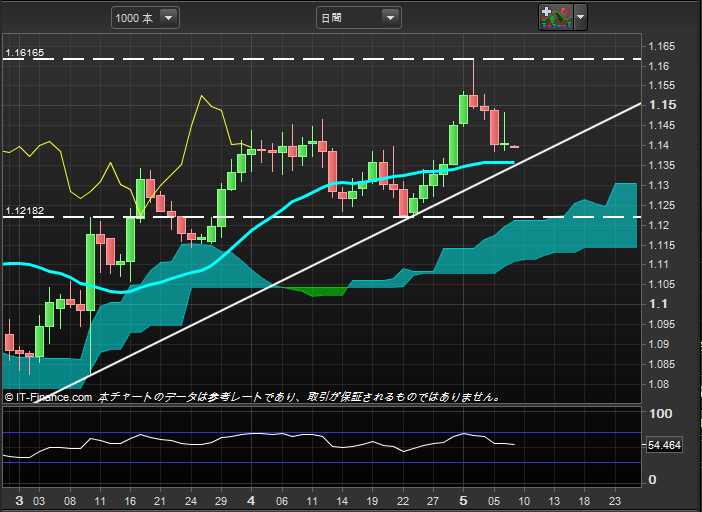
Task: Open the 1000 本 bar count dropdown
Action: pos(146,18)
